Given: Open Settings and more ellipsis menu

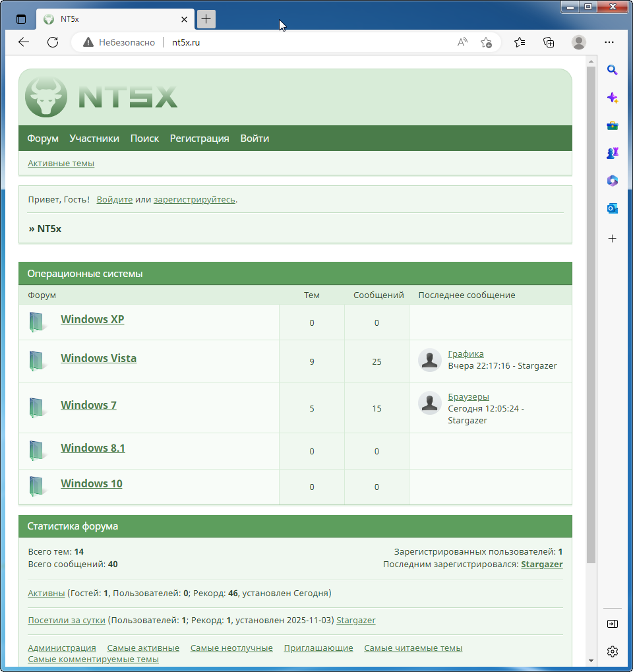Looking at the screenshot, I should pos(609,42).
